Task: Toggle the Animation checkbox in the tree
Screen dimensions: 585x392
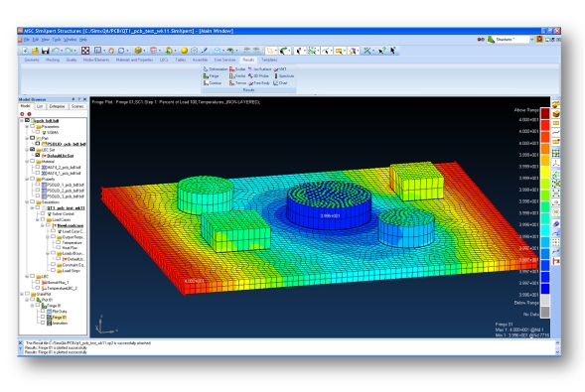Action: [x=43, y=324]
